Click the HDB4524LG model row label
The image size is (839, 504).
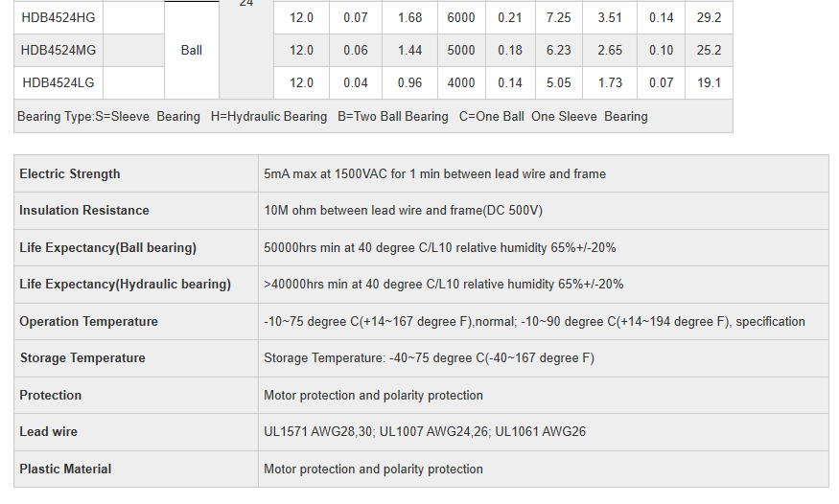click(58, 82)
